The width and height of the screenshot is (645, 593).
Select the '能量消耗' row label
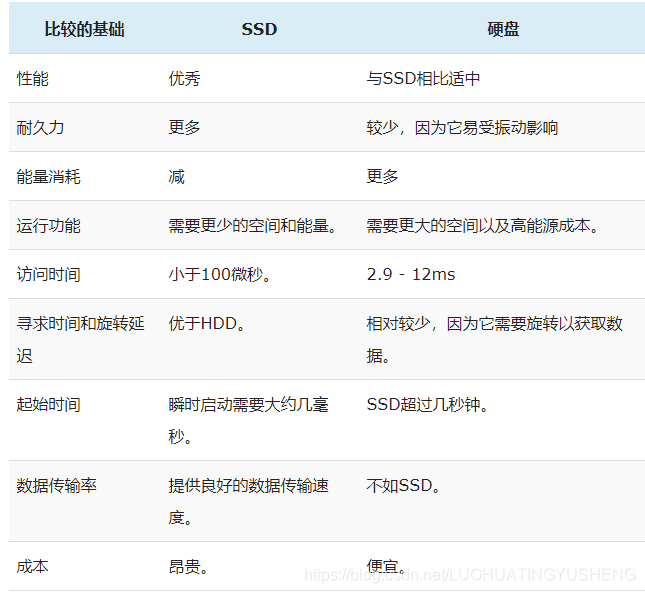[49, 176]
